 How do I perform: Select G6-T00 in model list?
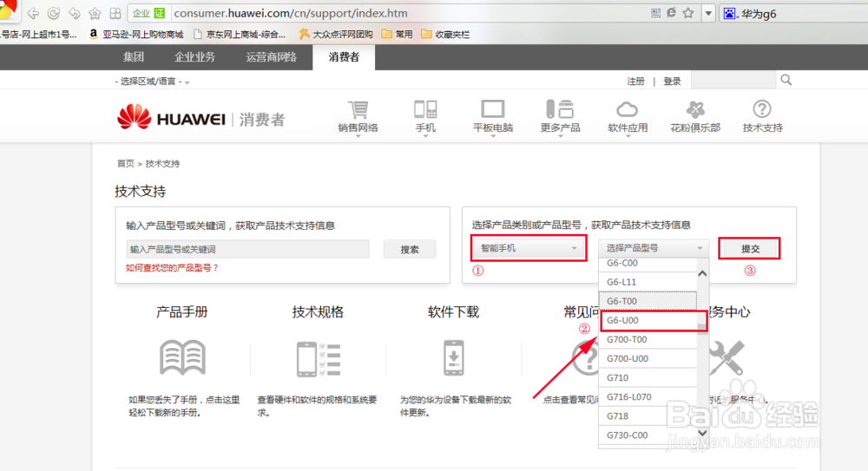[648, 300]
